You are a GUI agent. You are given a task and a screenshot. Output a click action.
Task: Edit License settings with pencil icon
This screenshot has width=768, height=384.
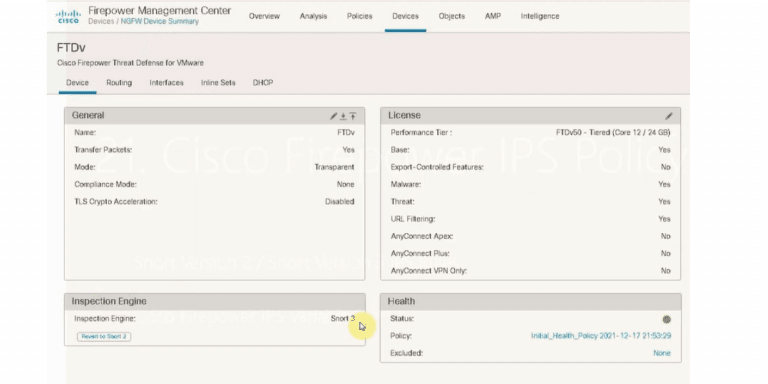point(669,116)
